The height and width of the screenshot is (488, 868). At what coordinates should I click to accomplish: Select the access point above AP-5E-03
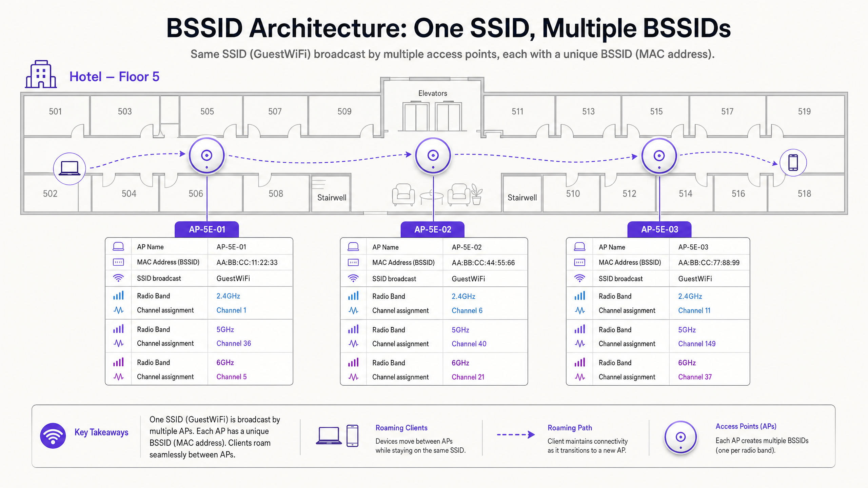[659, 156]
